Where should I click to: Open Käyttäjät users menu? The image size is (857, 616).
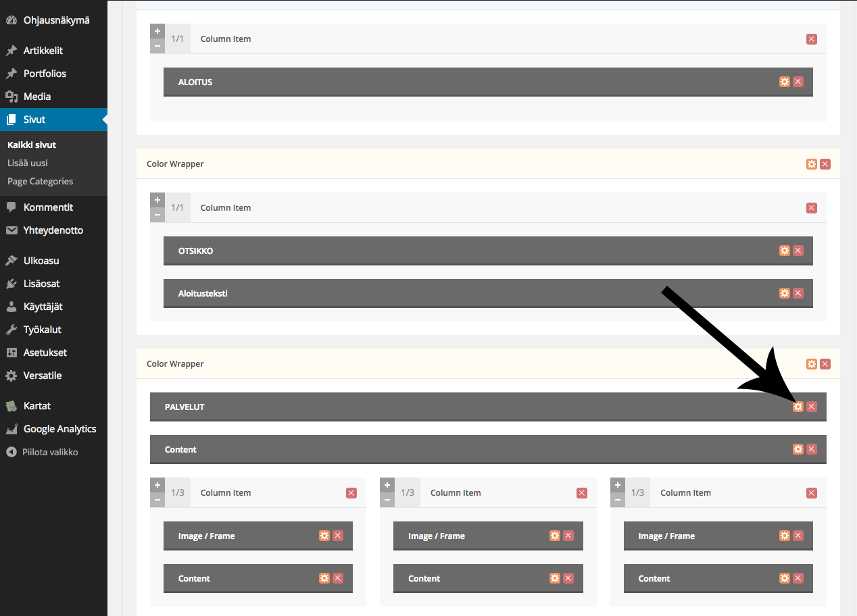(x=53, y=307)
